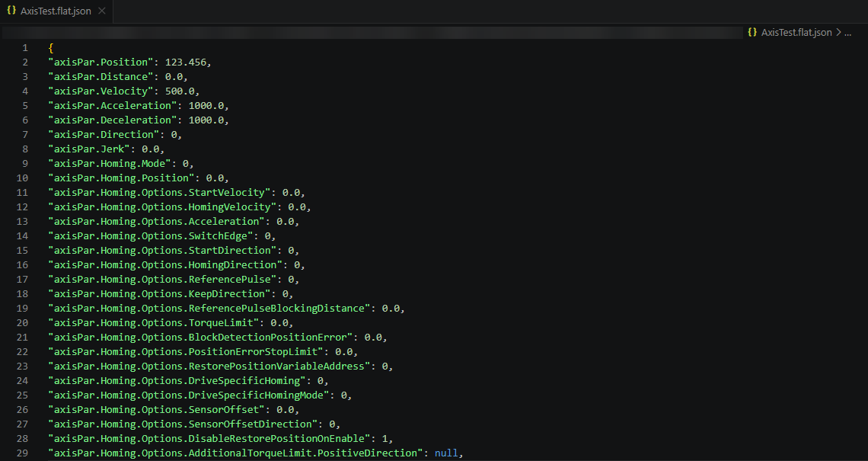Click the "axisPar.Homing.Mode" key
Screen dimensions: 868x461
pos(110,164)
